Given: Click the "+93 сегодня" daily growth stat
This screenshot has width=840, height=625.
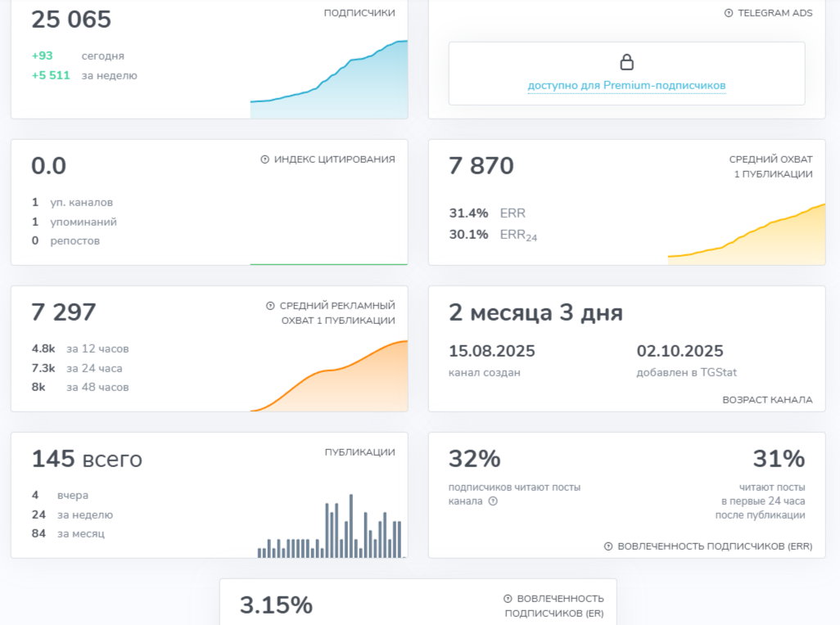Looking at the screenshot, I should click(70, 56).
